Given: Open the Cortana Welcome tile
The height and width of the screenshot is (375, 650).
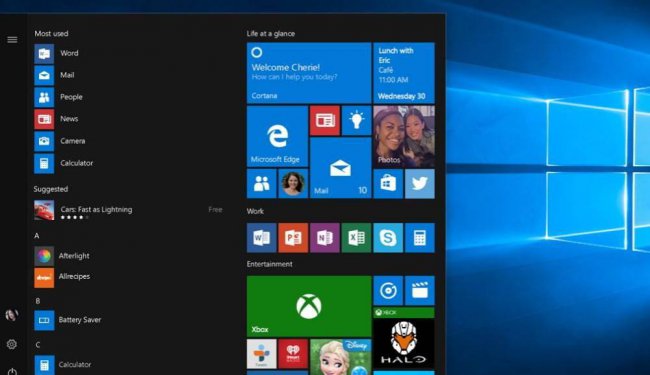Looking at the screenshot, I should click(309, 73).
